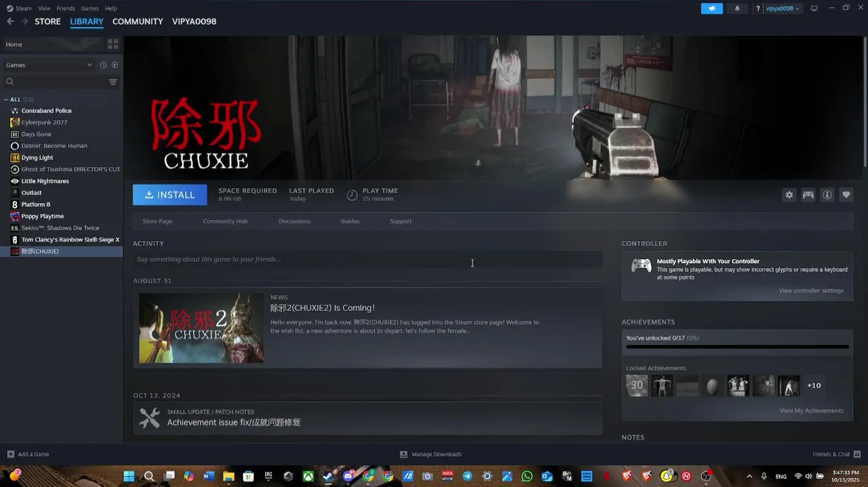Switch to Big Picture mode monitor icon
This screenshot has height=487, width=868.
click(814, 8)
